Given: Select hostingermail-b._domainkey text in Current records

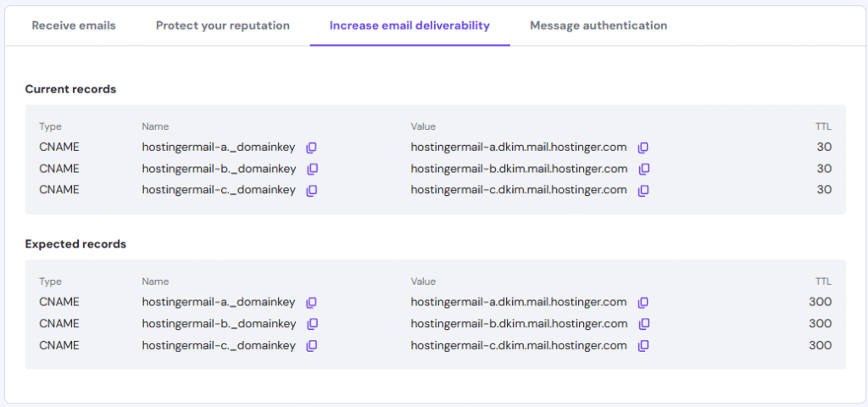Looking at the screenshot, I should 220,169.
